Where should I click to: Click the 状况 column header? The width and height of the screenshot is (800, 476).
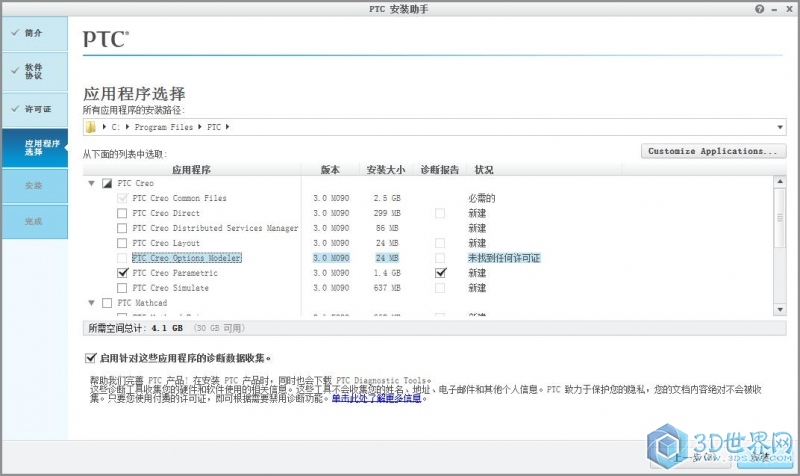point(484,170)
